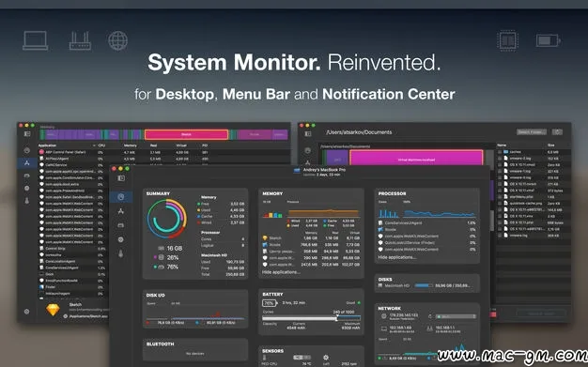This screenshot has height=367, width=588.
Task: Click the summary ring chart
Action: tap(167, 219)
